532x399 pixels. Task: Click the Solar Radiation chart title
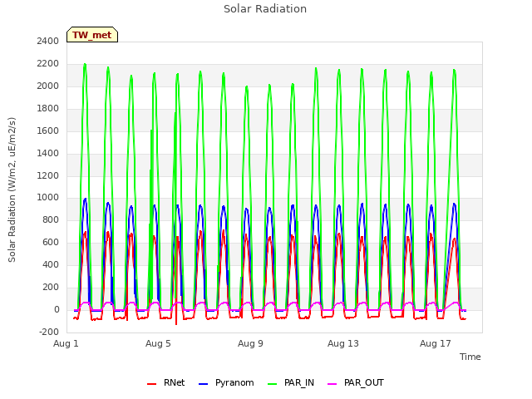point(265,9)
